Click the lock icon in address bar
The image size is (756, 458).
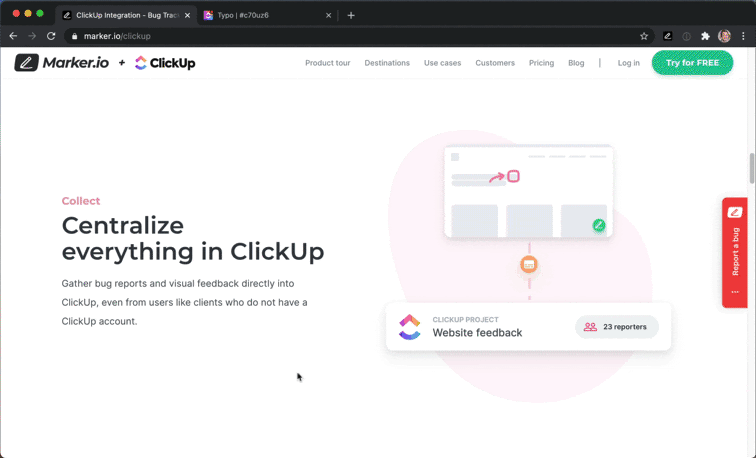[74, 36]
